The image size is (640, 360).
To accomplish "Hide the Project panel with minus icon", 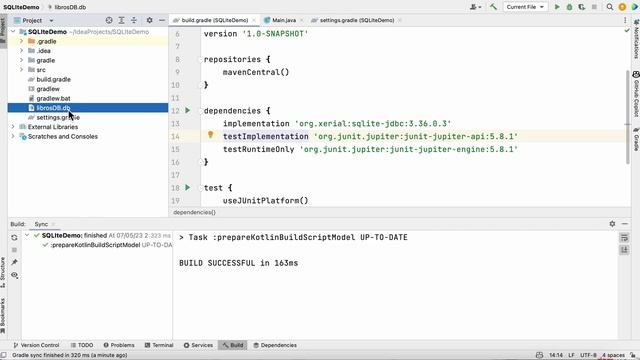I will (x=162, y=20).
